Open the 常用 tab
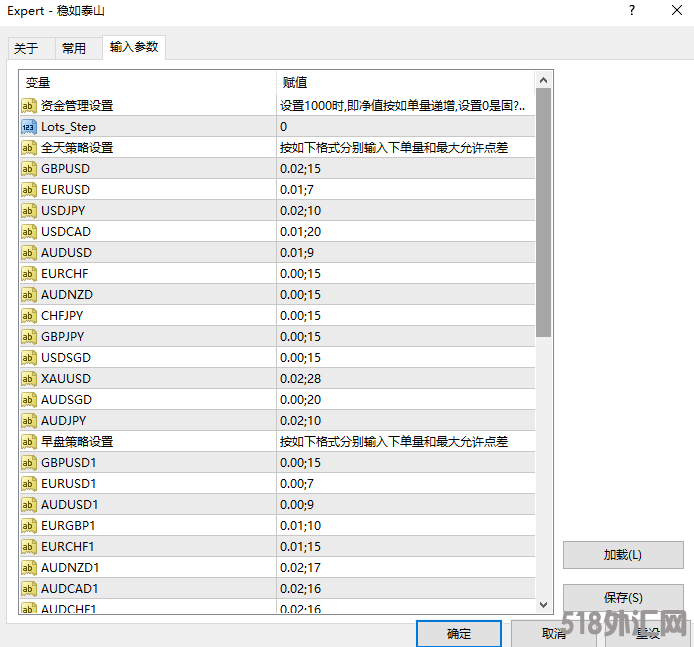Screen dimensions: 694x647 pyautogui.click(x=74, y=48)
